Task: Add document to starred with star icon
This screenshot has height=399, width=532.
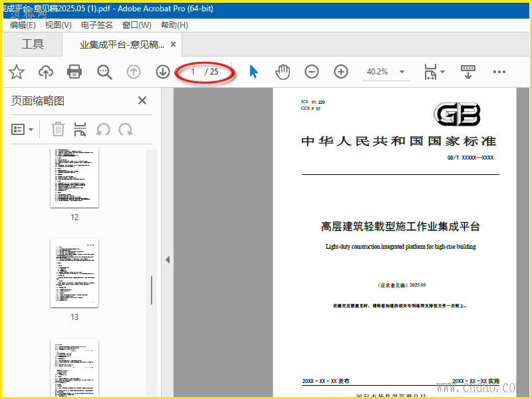Action: [16, 72]
